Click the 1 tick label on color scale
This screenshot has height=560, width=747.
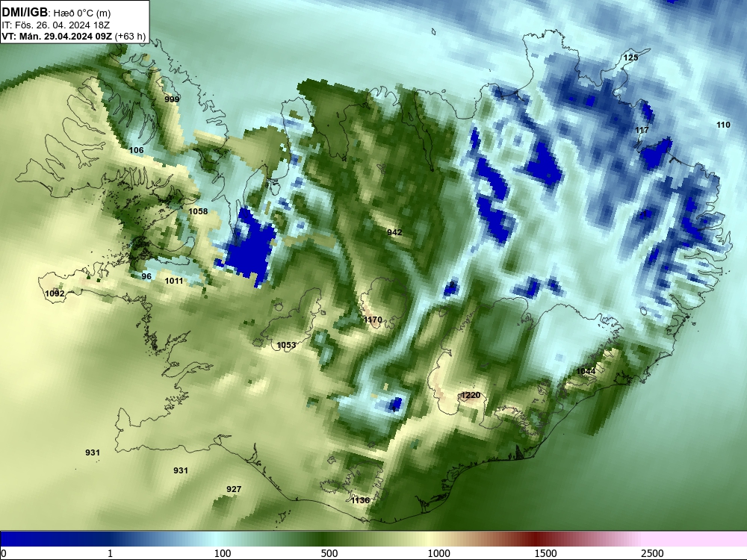pos(110,553)
